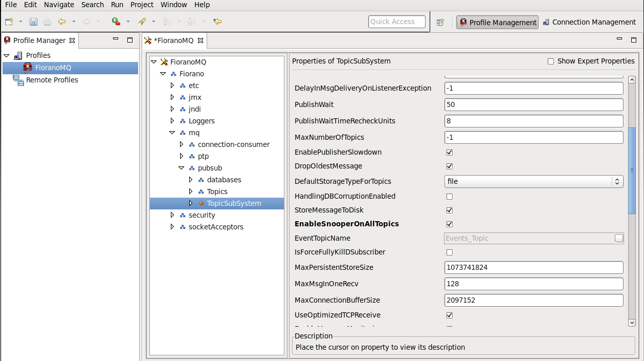The height and width of the screenshot is (361, 644).
Task: Click the New wizard toolbar icon
Action: coord(9,22)
